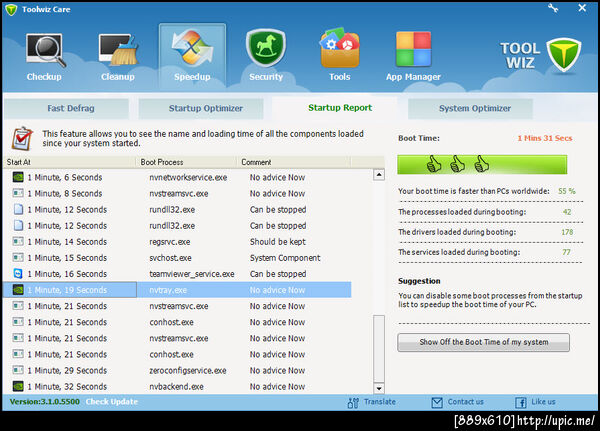Click the Like us link
Viewport: 600px width, 431px height.
pos(543,402)
